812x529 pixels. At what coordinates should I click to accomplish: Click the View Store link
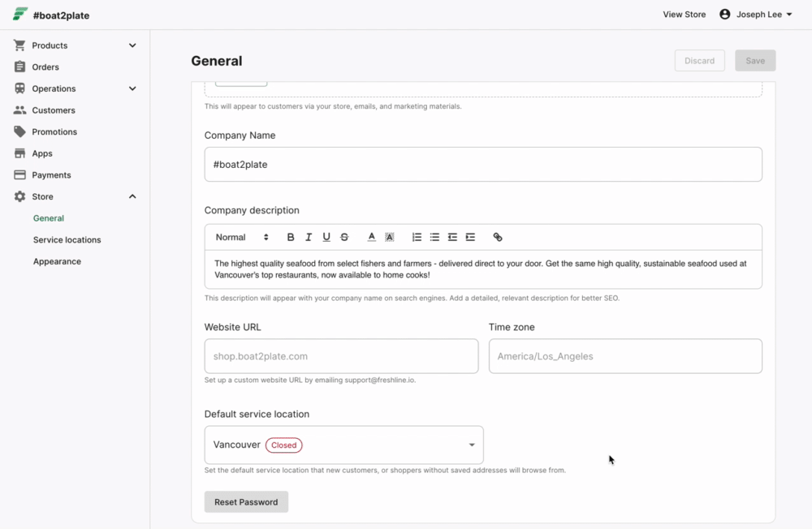click(684, 15)
